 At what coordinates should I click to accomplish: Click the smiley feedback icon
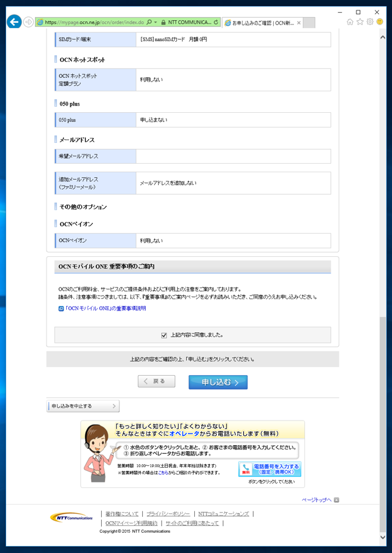click(x=380, y=22)
